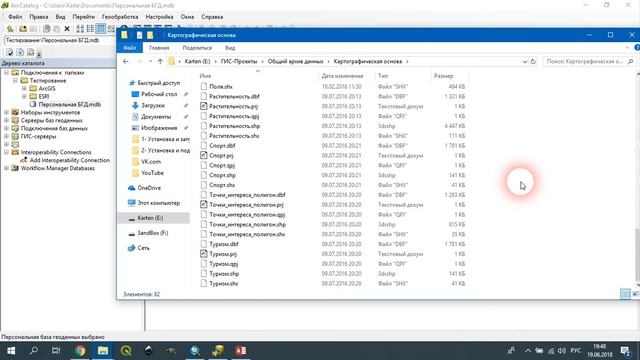Click the Explorer help question mark icon

(x=637, y=48)
